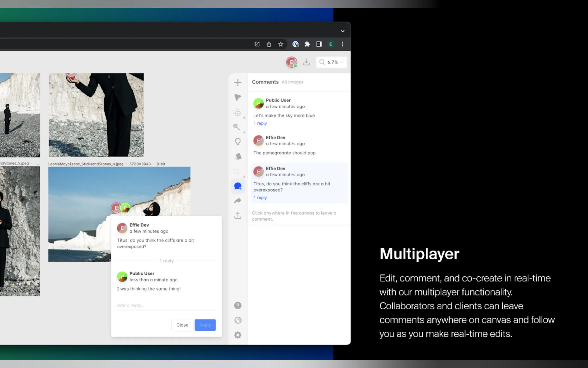Click the Add a reply field
Screen dimensions: 588x368
click(166, 305)
